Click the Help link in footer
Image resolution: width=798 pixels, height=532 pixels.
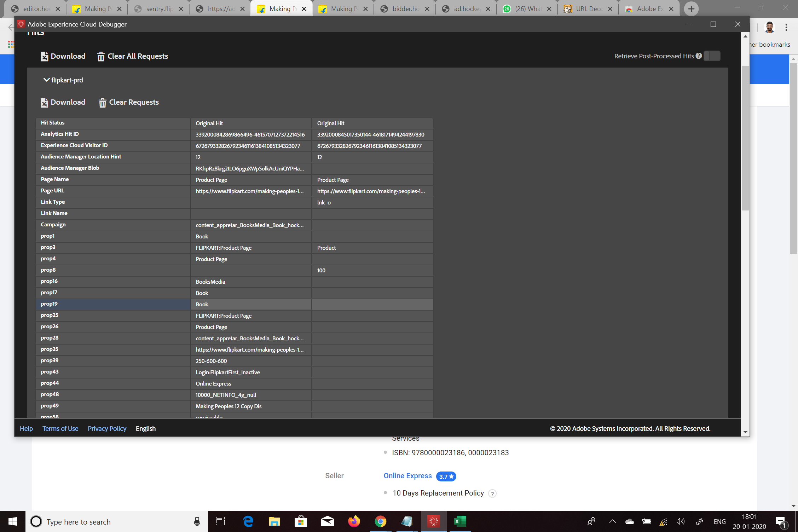point(26,428)
